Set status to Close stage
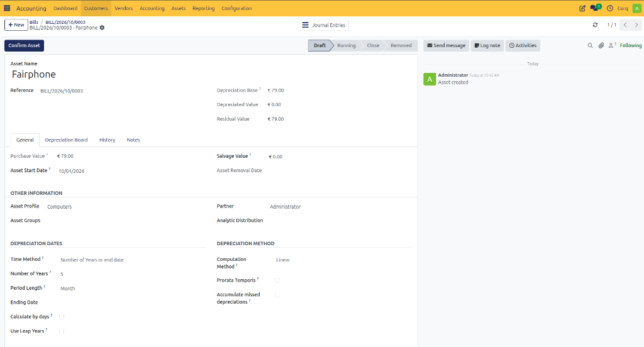Viewport: 644px width, 347px height. (x=373, y=46)
